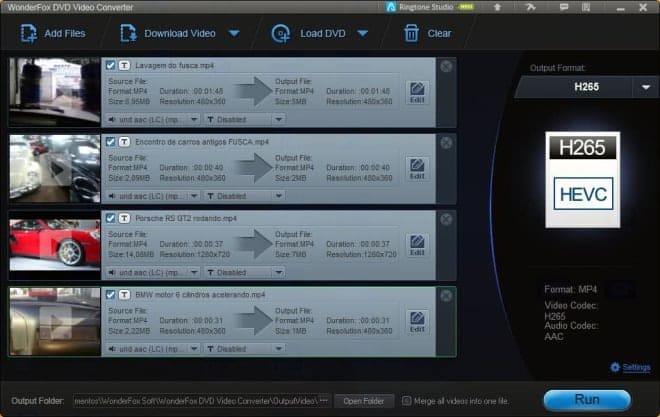Edit the Porsche RS GT2 rodando video

click(x=417, y=246)
